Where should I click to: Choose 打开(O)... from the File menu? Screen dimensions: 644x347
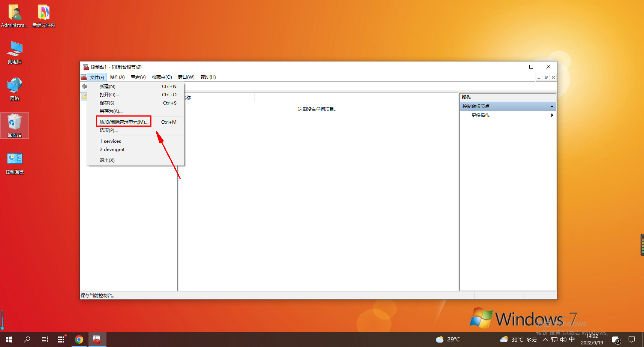tap(136, 95)
